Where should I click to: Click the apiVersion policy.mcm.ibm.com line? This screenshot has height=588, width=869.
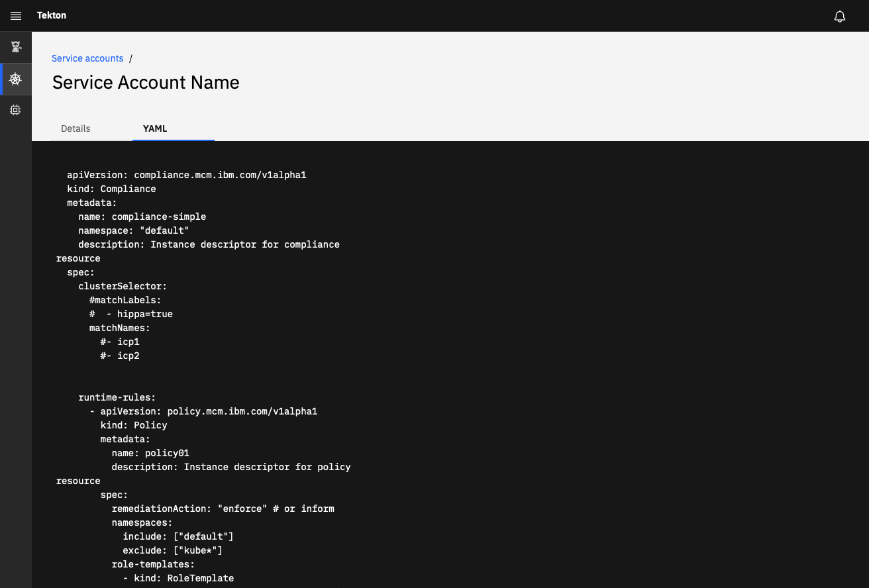coord(203,411)
